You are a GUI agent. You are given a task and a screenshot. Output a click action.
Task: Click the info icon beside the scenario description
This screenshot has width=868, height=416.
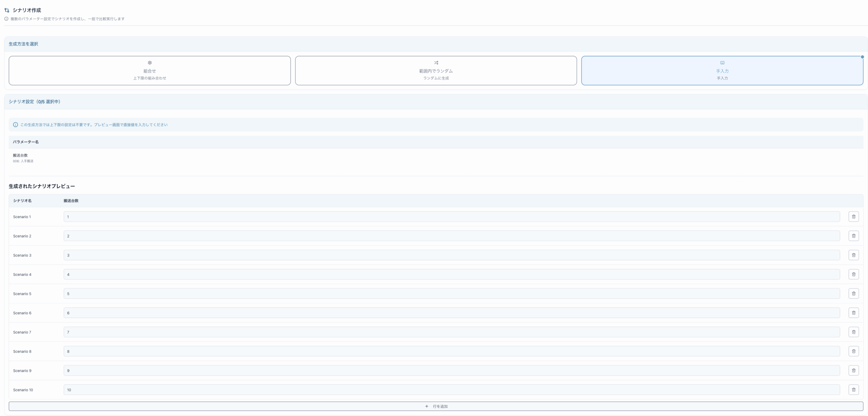(6, 19)
